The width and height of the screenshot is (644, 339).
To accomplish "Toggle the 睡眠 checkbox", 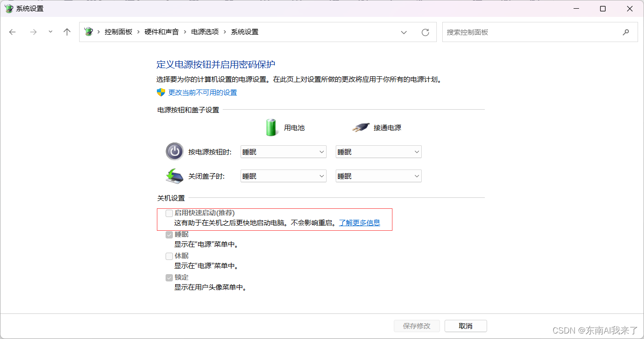I will click(x=169, y=234).
